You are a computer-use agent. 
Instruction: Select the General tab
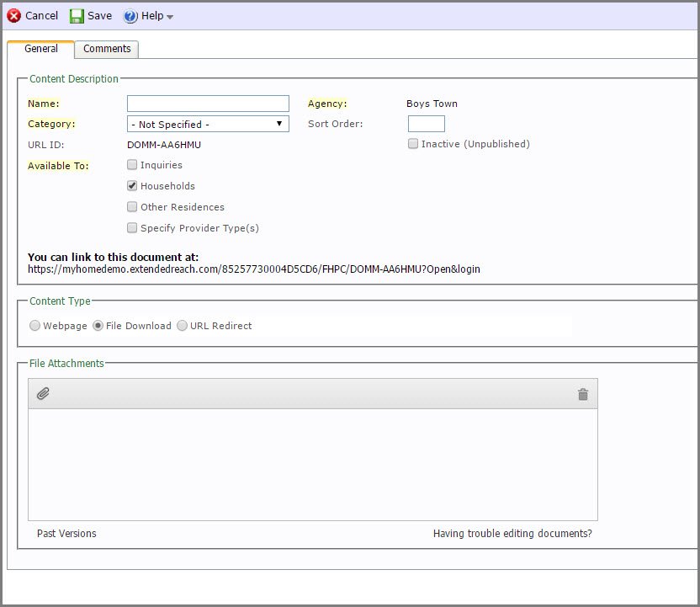pos(40,49)
